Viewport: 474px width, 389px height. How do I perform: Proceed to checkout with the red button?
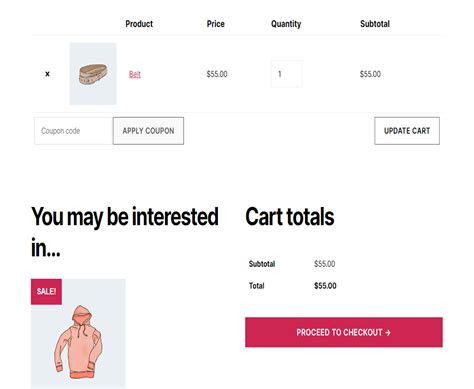344,332
